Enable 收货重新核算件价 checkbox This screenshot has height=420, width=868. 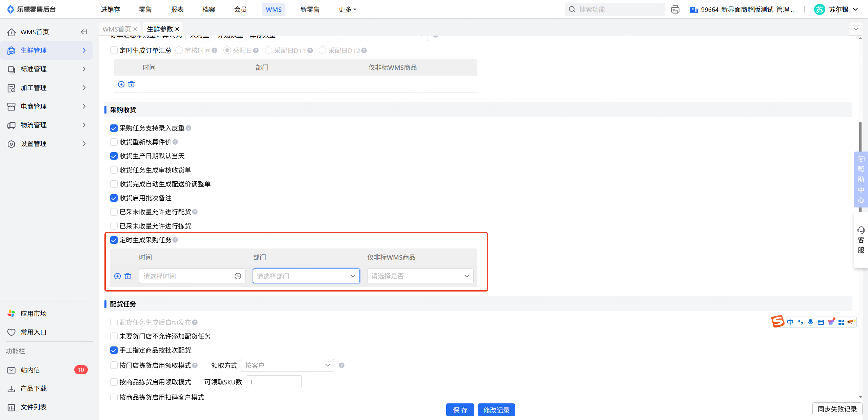(x=114, y=142)
